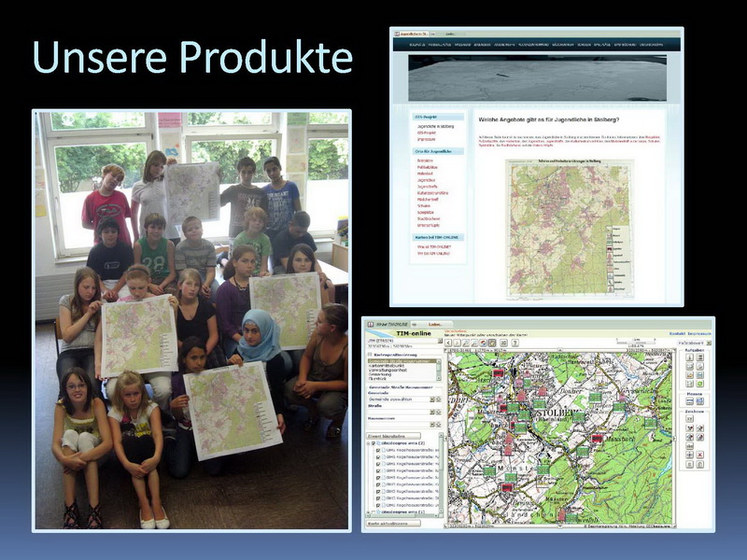Activate the pan hand map tool
This screenshot has height=560, width=747.
pyautogui.click(x=491, y=343)
